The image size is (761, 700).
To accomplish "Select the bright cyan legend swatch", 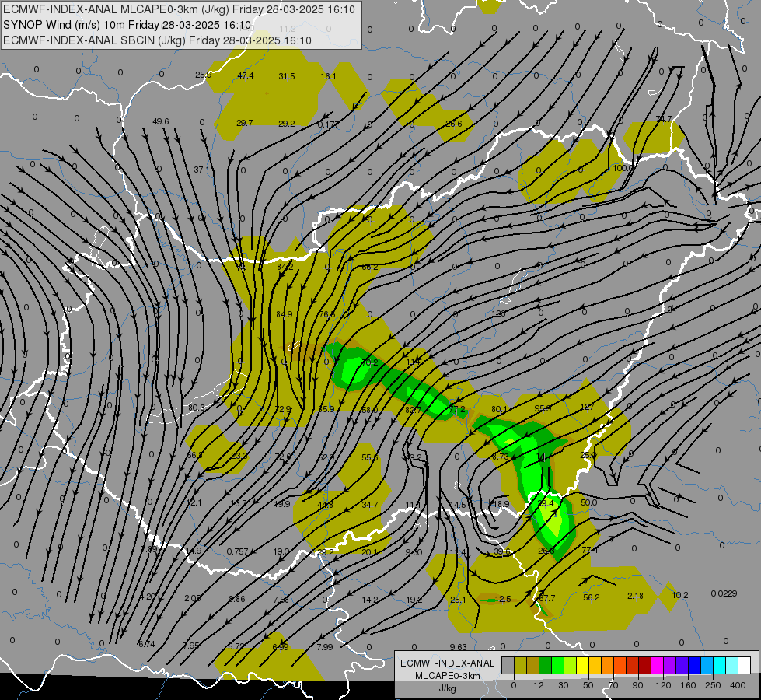I will pos(719,665).
